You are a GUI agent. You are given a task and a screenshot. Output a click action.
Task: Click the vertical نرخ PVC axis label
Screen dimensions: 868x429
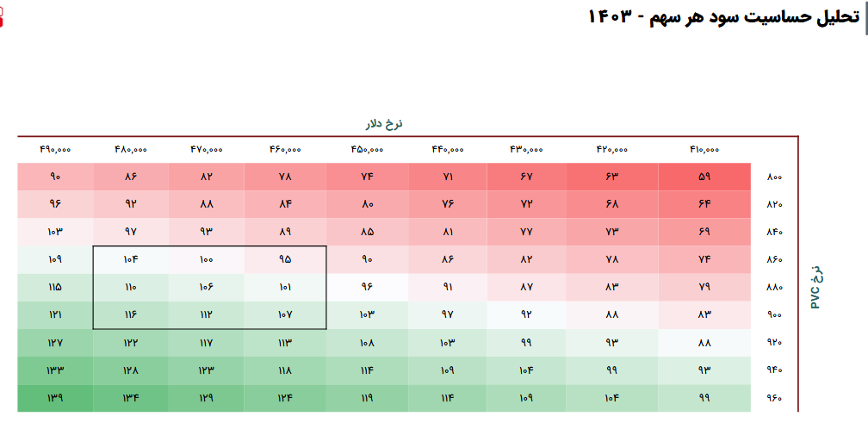tap(816, 287)
